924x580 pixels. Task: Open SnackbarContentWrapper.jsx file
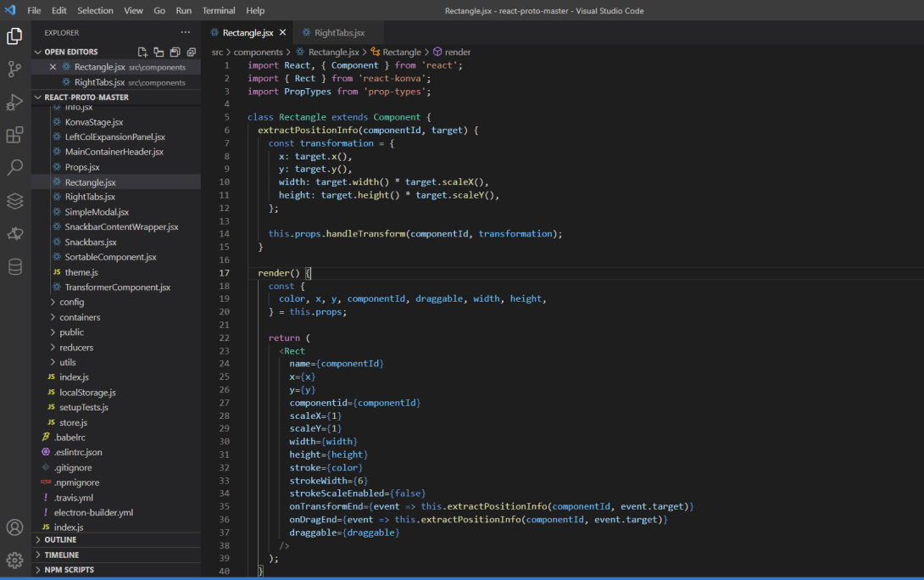point(121,227)
